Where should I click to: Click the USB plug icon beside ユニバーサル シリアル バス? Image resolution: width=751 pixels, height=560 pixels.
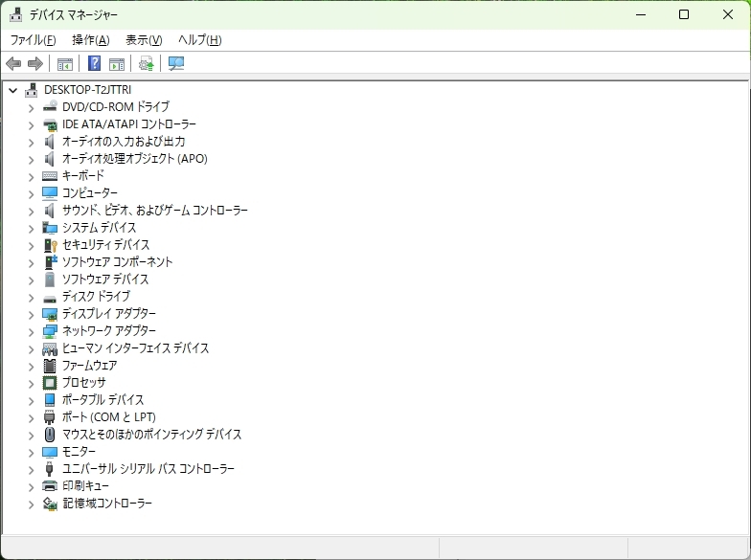[50, 469]
